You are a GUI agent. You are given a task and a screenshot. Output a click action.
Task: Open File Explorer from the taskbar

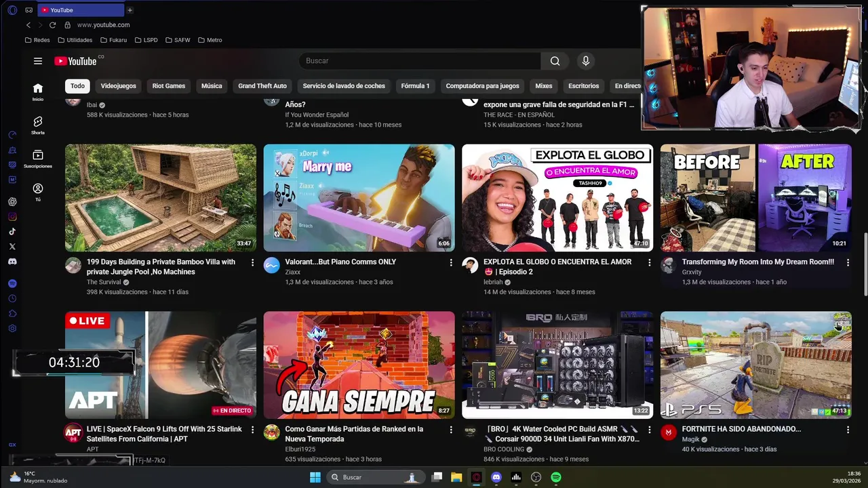coord(456,477)
